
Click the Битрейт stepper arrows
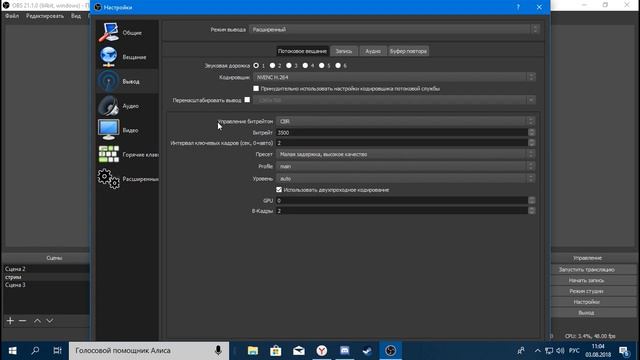(531, 132)
